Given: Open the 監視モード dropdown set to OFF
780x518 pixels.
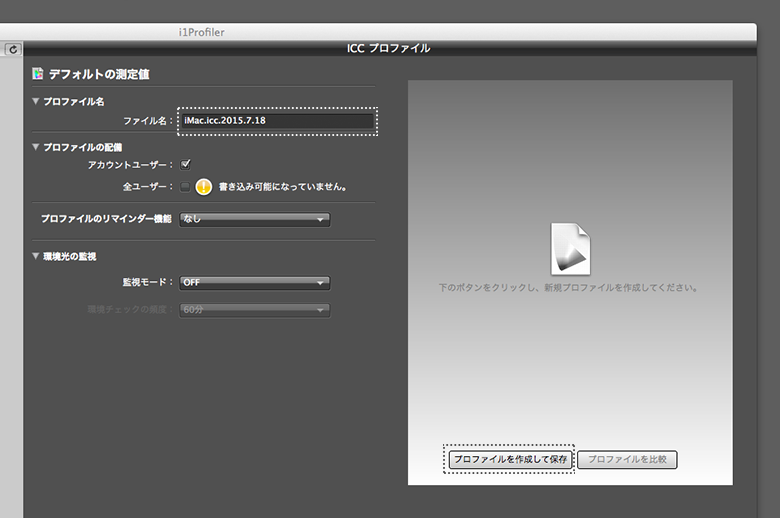Looking at the screenshot, I should click(x=255, y=283).
